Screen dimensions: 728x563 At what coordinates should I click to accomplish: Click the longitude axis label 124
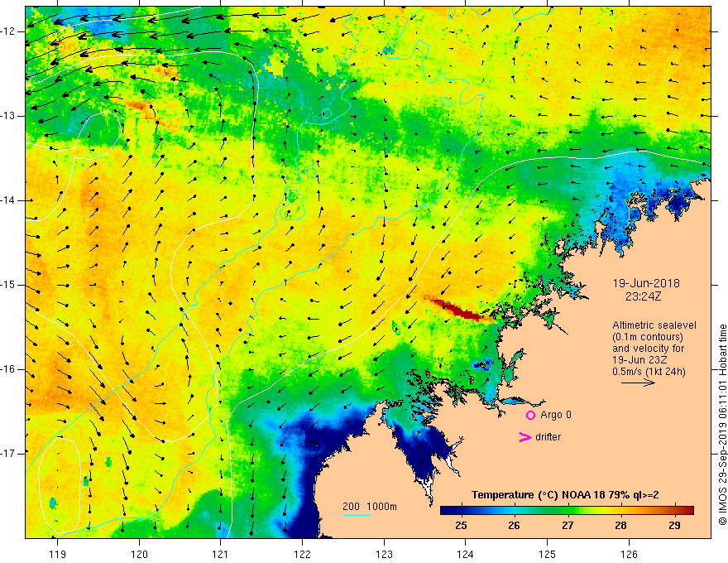click(465, 554)
